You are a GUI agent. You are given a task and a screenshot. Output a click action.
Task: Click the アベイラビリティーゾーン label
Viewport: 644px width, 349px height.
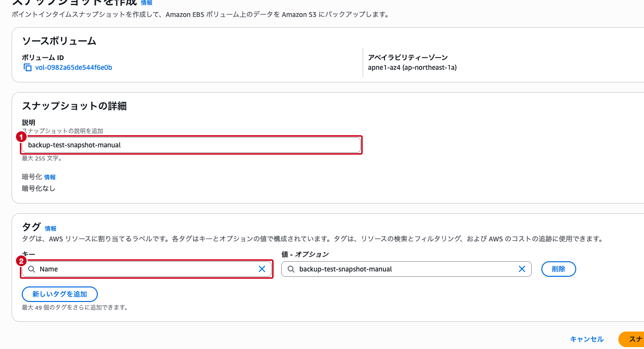tap(408, 58)
